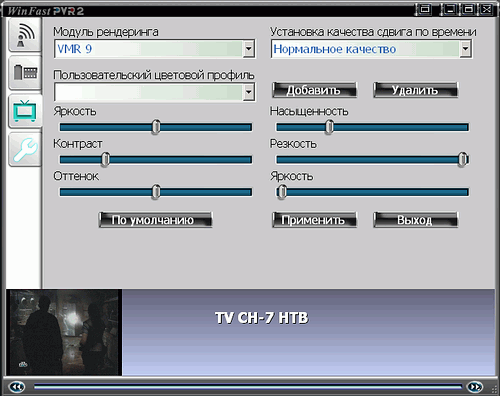The image size is (500, 396).
Task: Click the Оттенок slider handle
Action: [156, 192]
